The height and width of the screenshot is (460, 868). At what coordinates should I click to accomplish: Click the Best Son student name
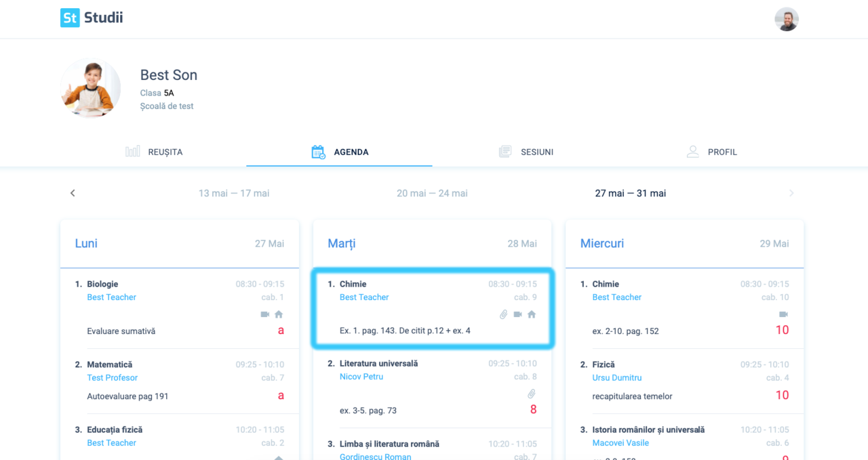tap(169, 75)
